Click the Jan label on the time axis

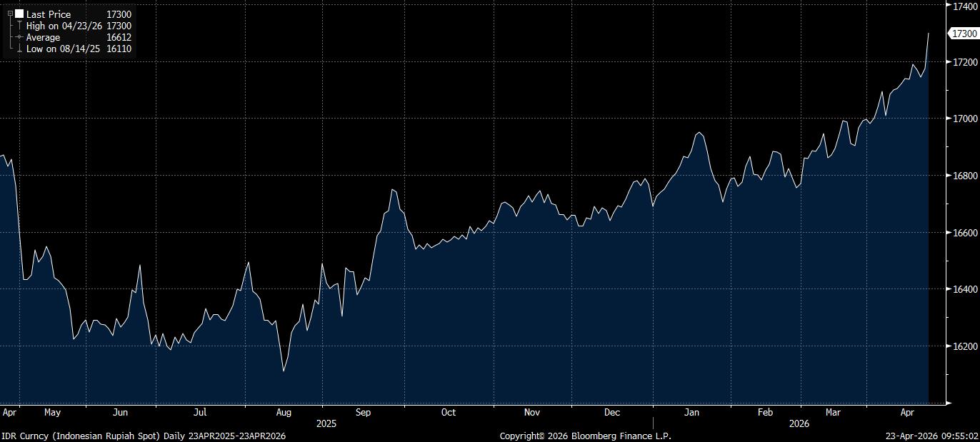tap(692, 413)
